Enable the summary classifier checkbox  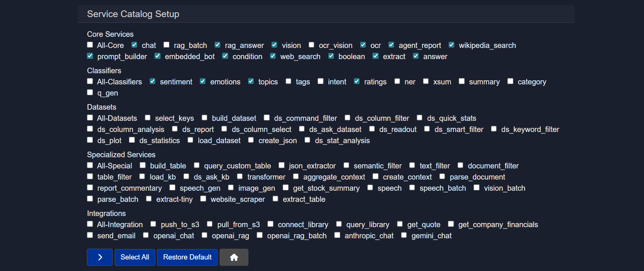coord(462,81)
